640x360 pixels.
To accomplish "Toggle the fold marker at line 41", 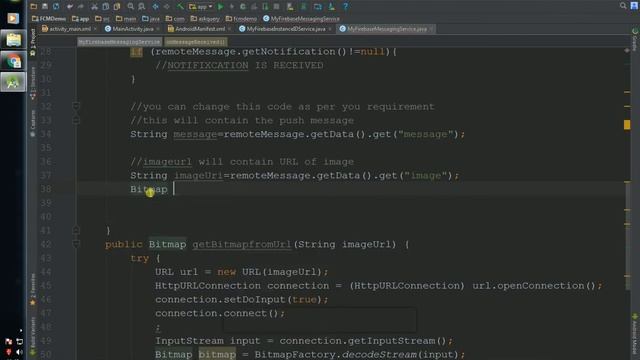I will click(x=76, y=230).
